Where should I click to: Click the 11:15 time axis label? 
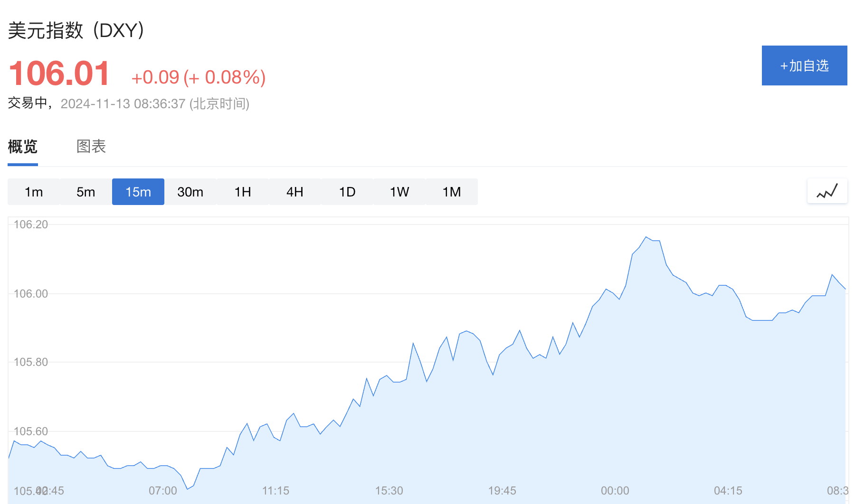pos(276,491)
